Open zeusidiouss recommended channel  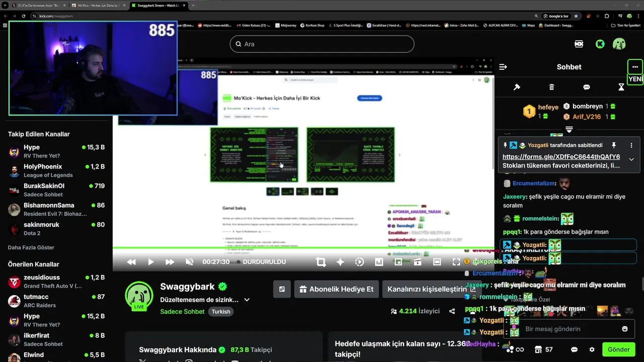56,282
